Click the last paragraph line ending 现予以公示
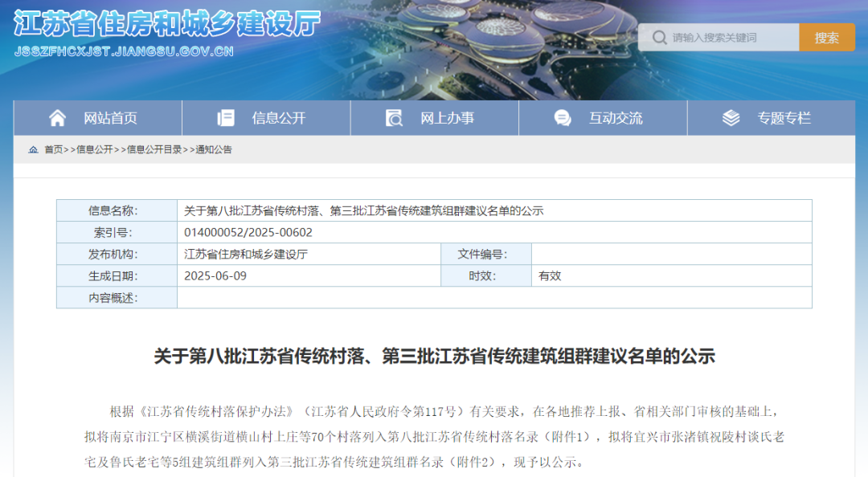The height and width of the screenshot is (477, 868). 334,462
